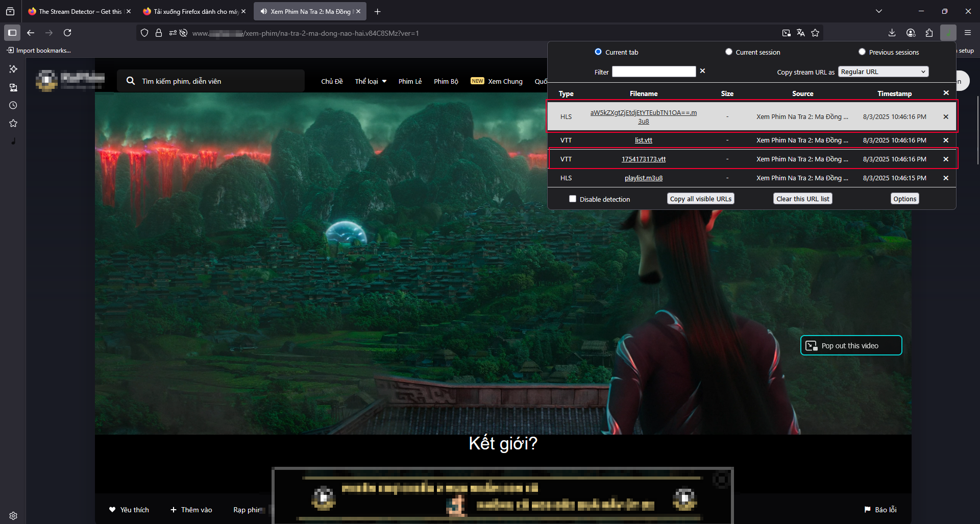980x524 pixels.
Task: Open the AI chatbot sparkle sidebar icon
Action: [13, 69]
